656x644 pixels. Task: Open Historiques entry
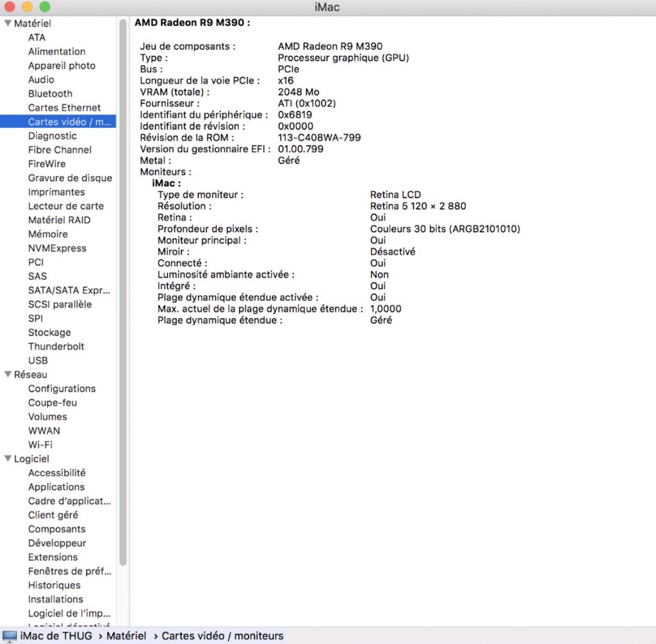coord(54,586)
